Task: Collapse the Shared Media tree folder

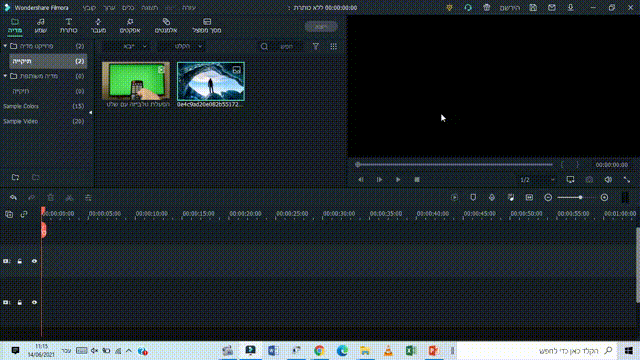Action: tap(5, 76)
